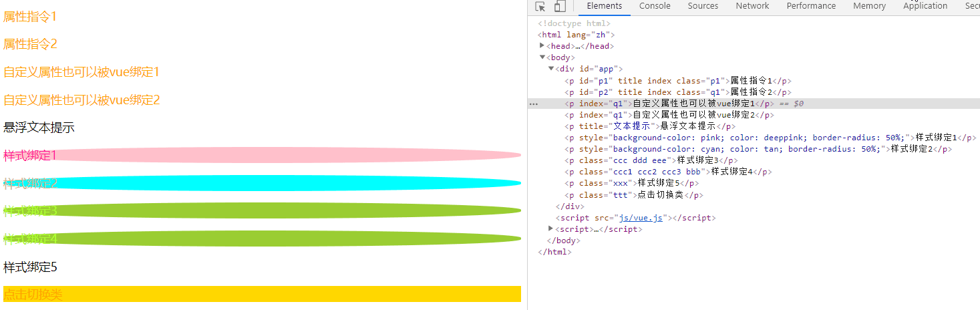
Task: Open the Sources tab
Action: coord(703,6)
